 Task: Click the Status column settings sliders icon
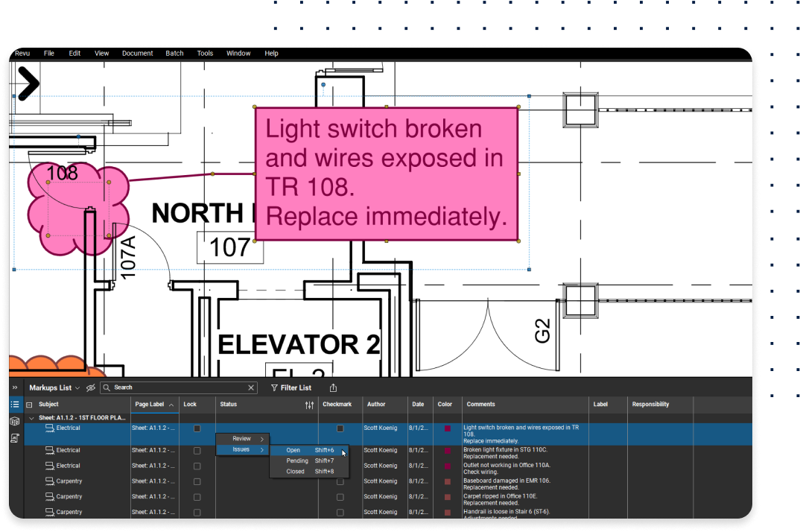pos(309,405)
